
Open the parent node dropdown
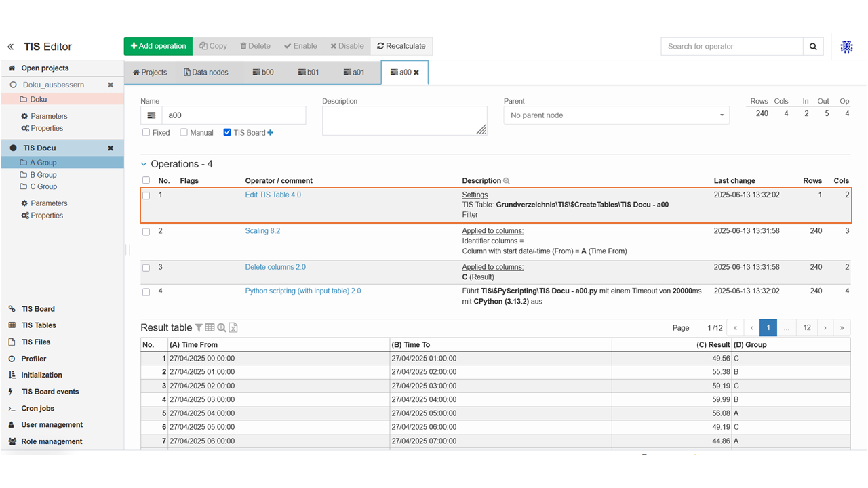point(616,115)
